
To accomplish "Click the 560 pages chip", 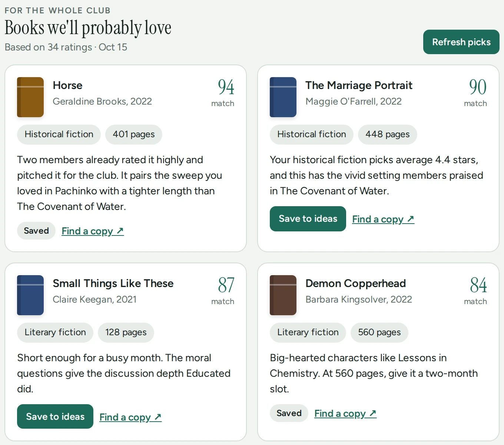I will point(379,332).
